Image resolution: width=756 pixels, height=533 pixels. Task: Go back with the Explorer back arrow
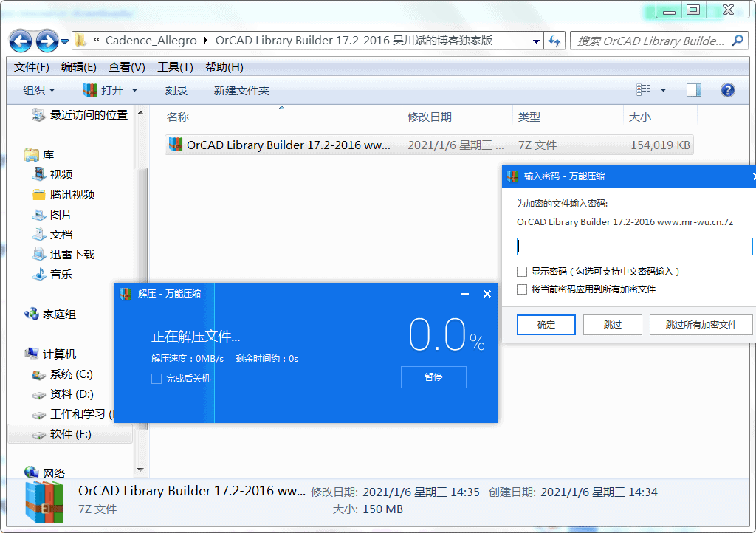pyautogui.click(x=21, y=41)
